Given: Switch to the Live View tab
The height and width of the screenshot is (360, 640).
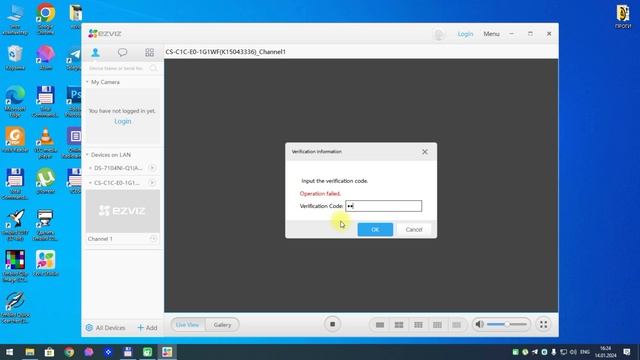Looking at the screenshot, I should click(x=187, y=325).
